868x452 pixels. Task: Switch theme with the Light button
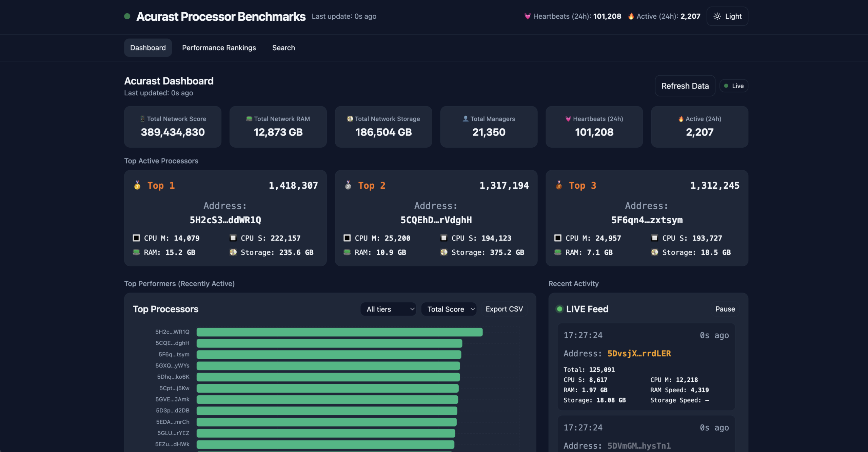click(x=727, y=16)
